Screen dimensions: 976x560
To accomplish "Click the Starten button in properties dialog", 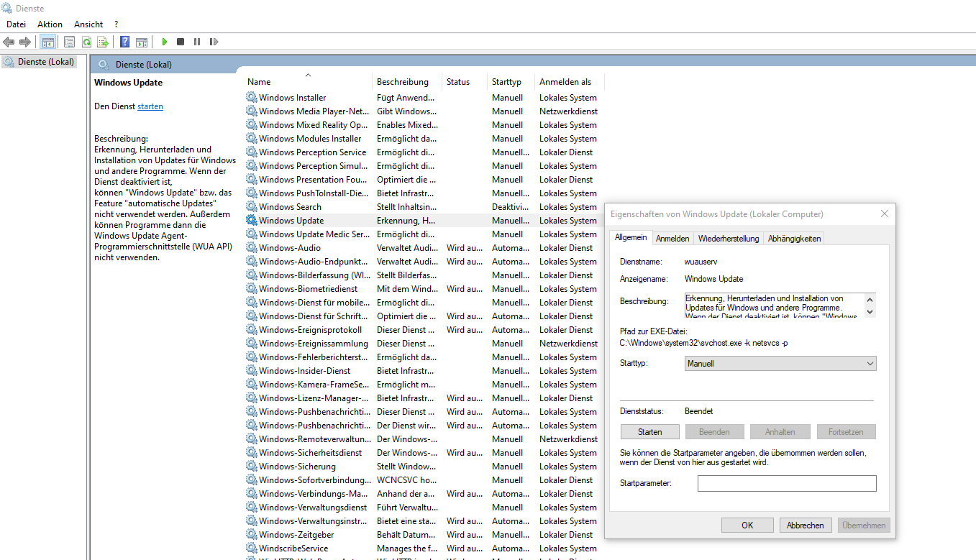I will (x=650, y=432).
